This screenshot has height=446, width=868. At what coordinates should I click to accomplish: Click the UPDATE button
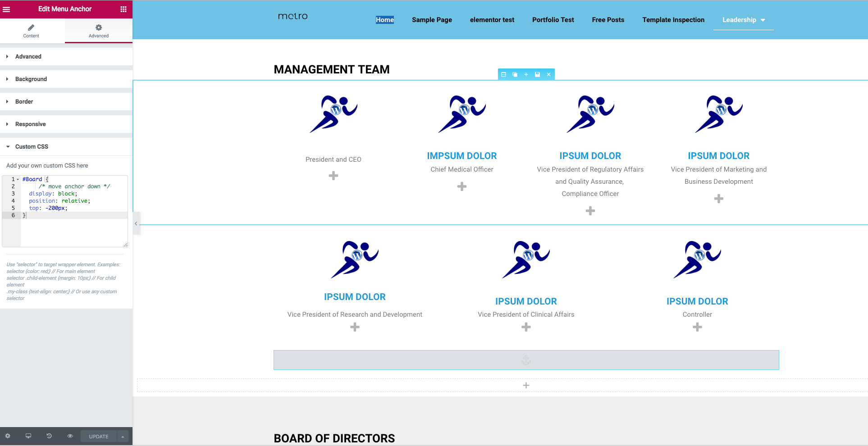99,436
